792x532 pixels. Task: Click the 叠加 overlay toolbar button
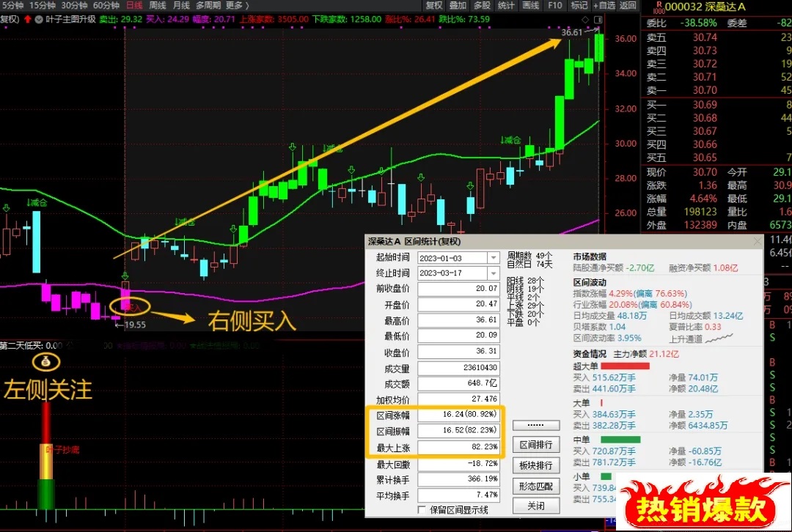pos(458,6)
